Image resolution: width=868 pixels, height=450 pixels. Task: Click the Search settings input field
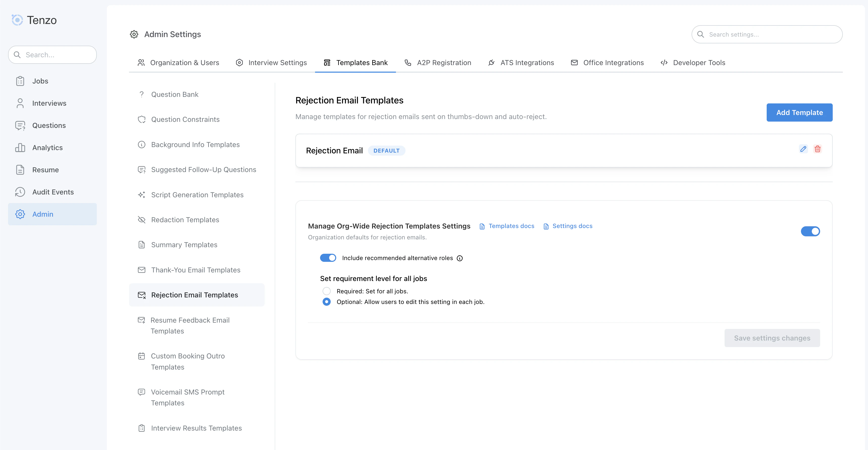click(x=767, y=34)
